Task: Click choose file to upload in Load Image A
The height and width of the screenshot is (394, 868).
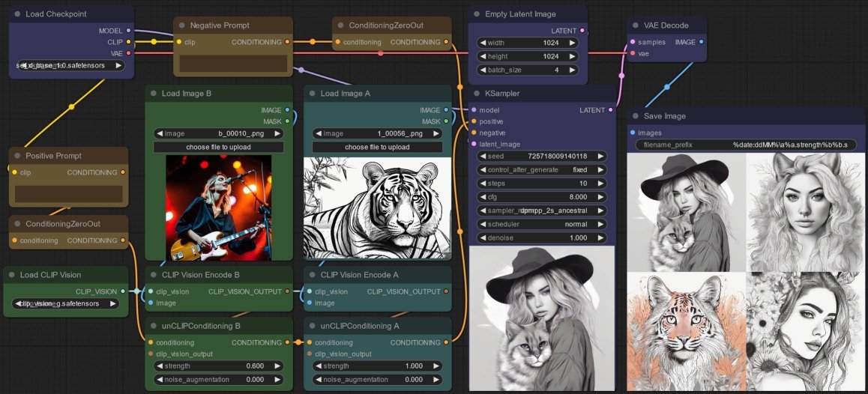Action: click(378, 148)
